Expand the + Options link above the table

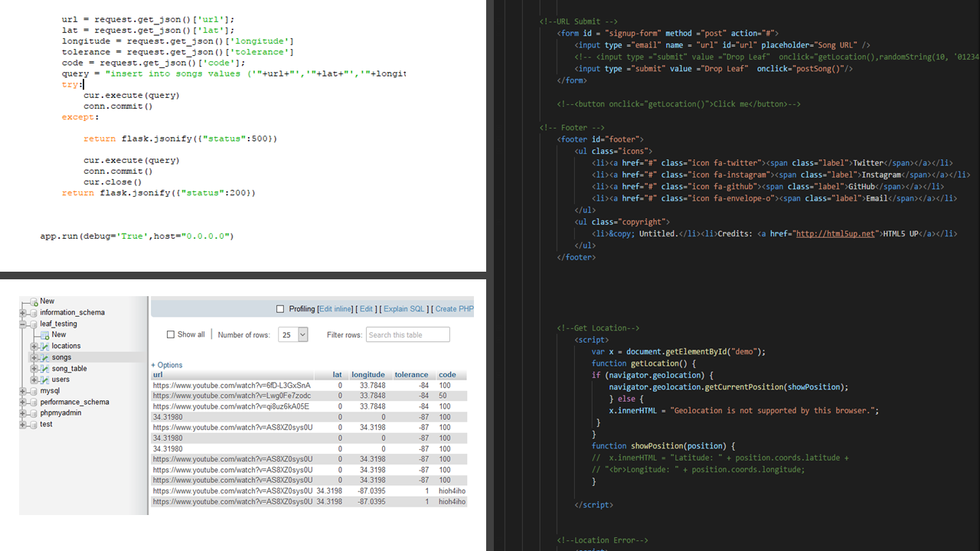coord(167,365)
